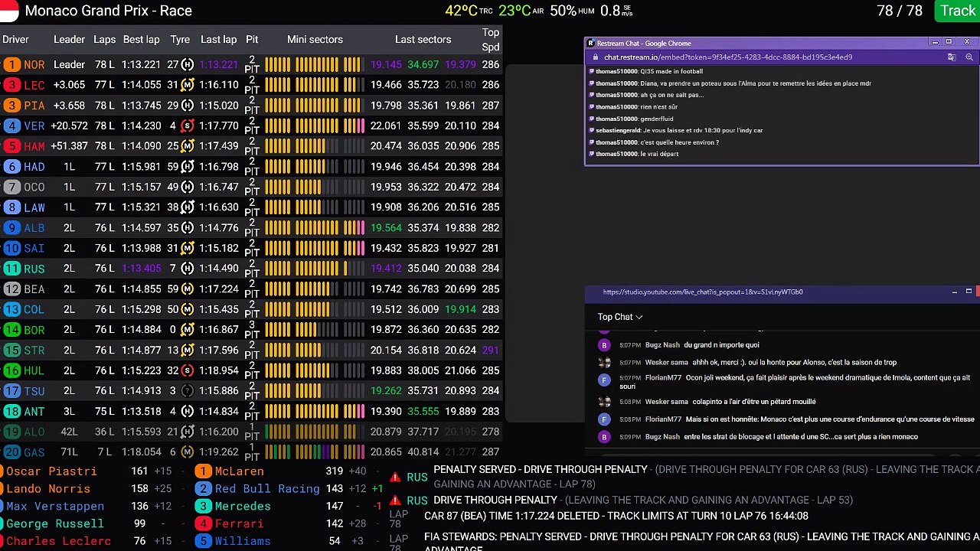Click Red Bull Racing in the constructor standings

click(x=267, y=488)
